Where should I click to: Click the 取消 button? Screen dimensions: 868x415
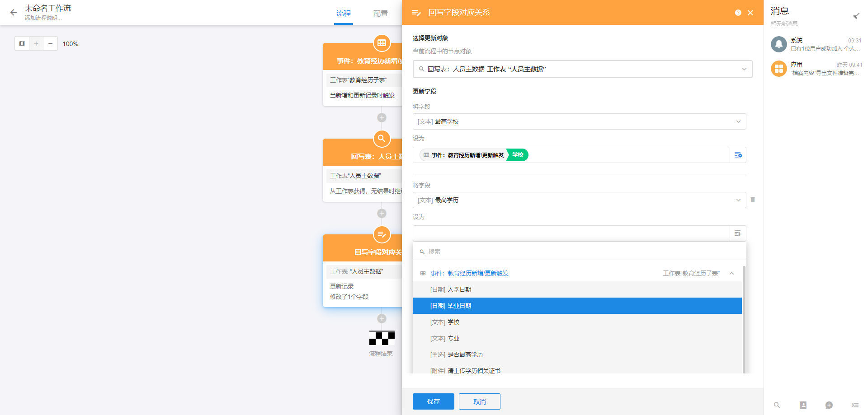(x=479, y=401)
